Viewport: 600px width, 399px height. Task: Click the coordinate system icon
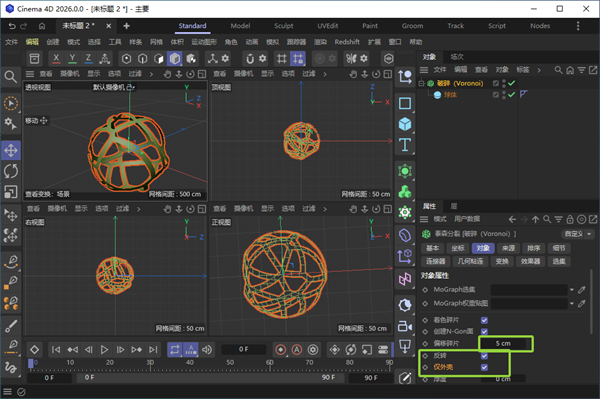click(x=104, y=59)
